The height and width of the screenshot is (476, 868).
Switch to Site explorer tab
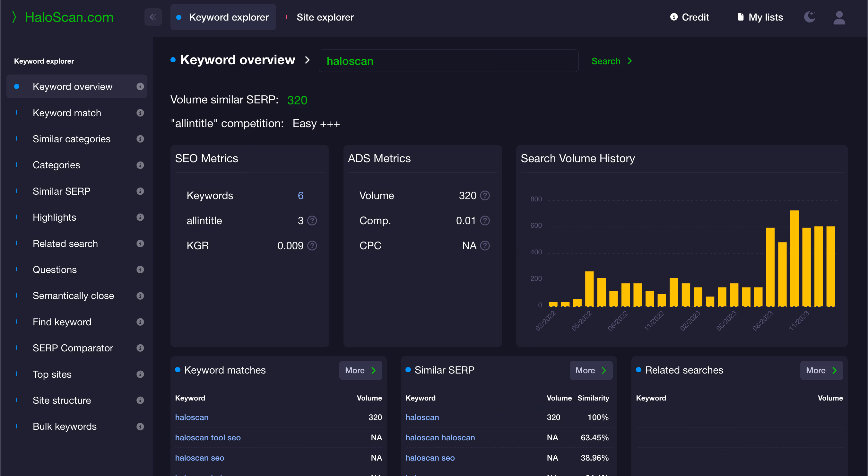click(x=320, y=17)
